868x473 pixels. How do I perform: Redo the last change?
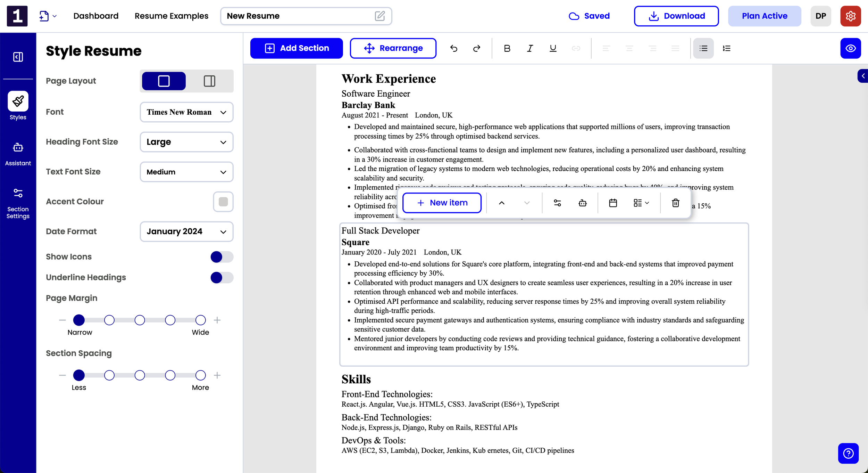coord(477,48)
